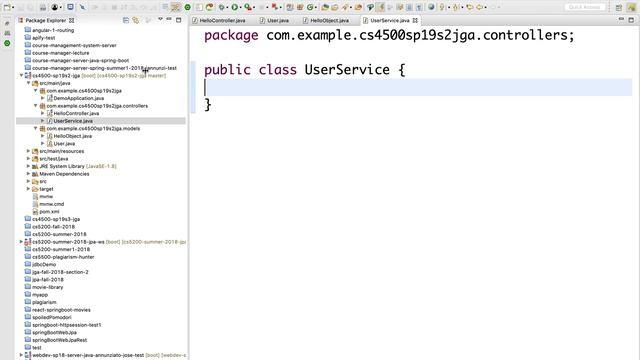Image resolution: width=640 pixels, height=360 pixels.
Task: Click the Collapse All icon in Package Explorer
Action: [x=126, y=20]
